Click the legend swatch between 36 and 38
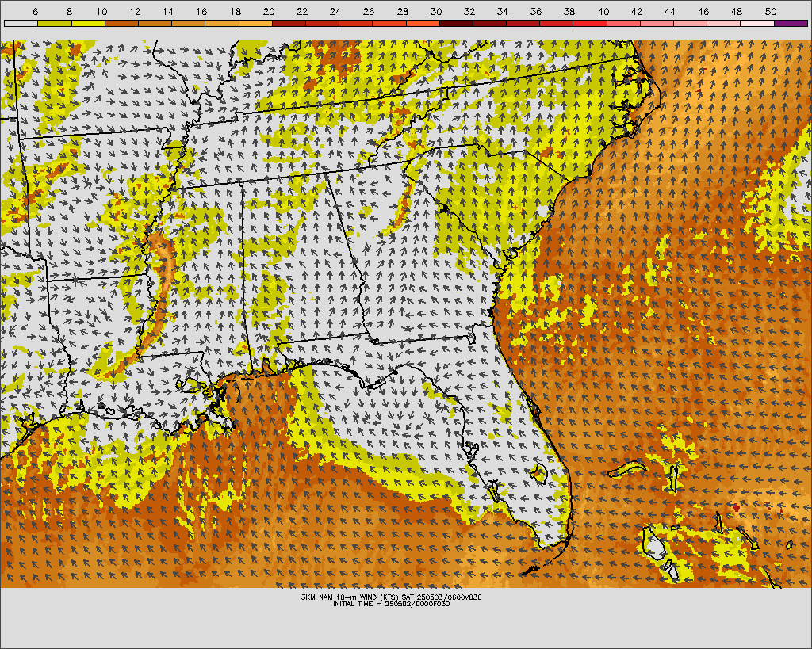Screen dimensions: 812x649 coord(557,24)
